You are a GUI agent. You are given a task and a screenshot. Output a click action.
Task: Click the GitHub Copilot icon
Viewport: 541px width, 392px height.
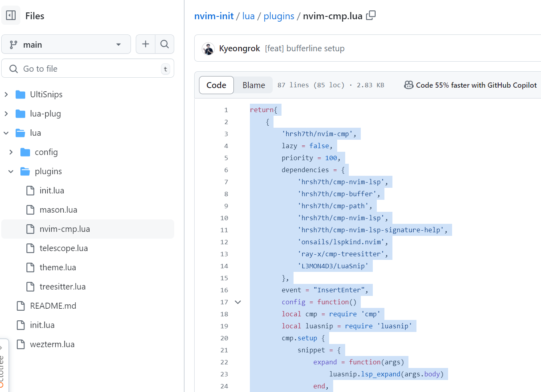(x=408, y=85)
